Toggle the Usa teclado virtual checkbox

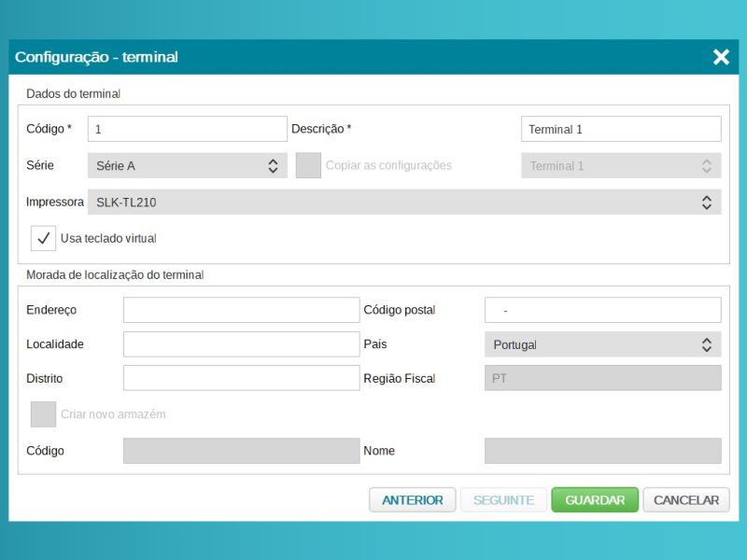click(43, 238)
